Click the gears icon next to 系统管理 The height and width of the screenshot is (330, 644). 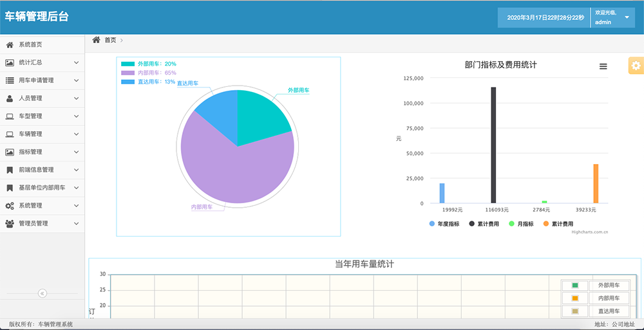[x=10, y=206]
